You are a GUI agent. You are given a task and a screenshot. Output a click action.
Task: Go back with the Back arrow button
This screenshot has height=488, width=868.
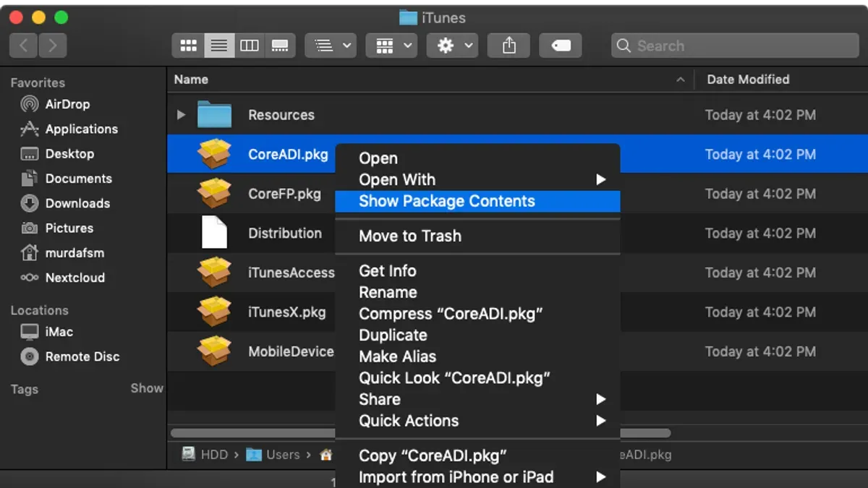24,46
